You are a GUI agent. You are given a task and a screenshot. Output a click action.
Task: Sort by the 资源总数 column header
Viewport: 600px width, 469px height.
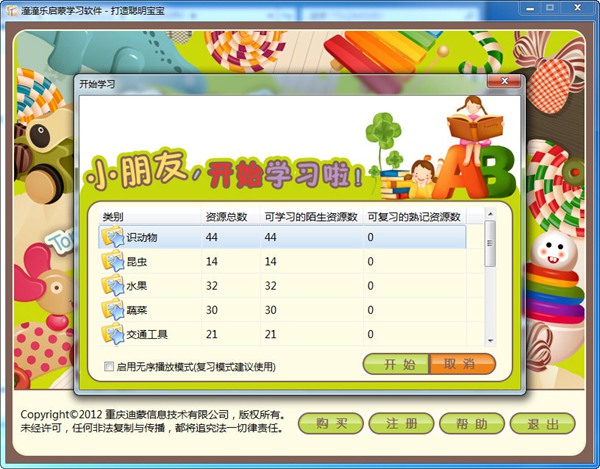pos(231,217)
